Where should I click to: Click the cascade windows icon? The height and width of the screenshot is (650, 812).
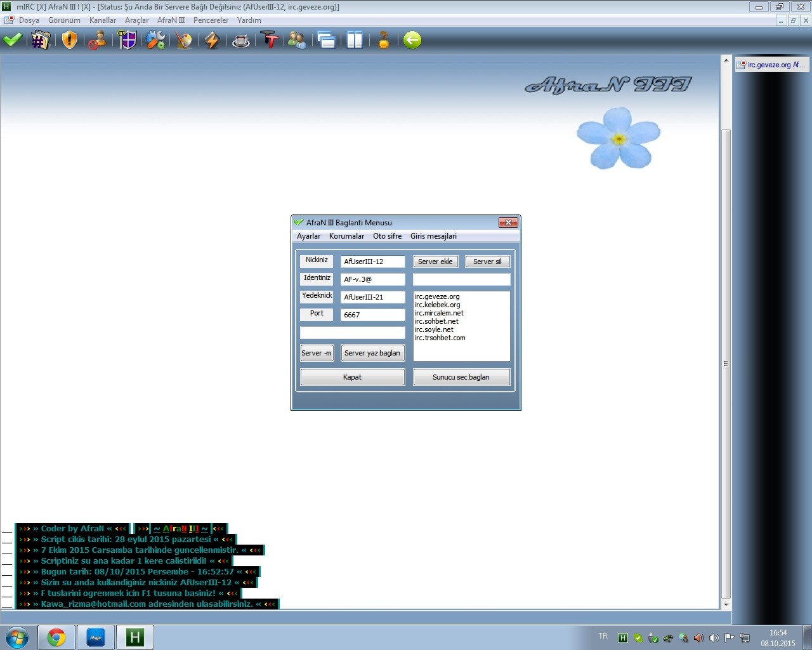326,41
